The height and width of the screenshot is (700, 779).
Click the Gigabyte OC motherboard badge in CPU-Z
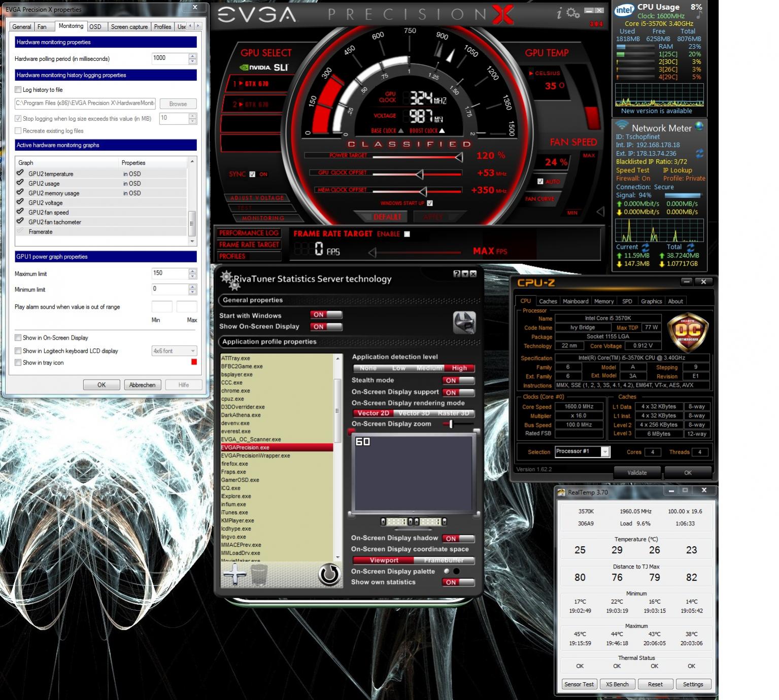[x=689, y=334]
